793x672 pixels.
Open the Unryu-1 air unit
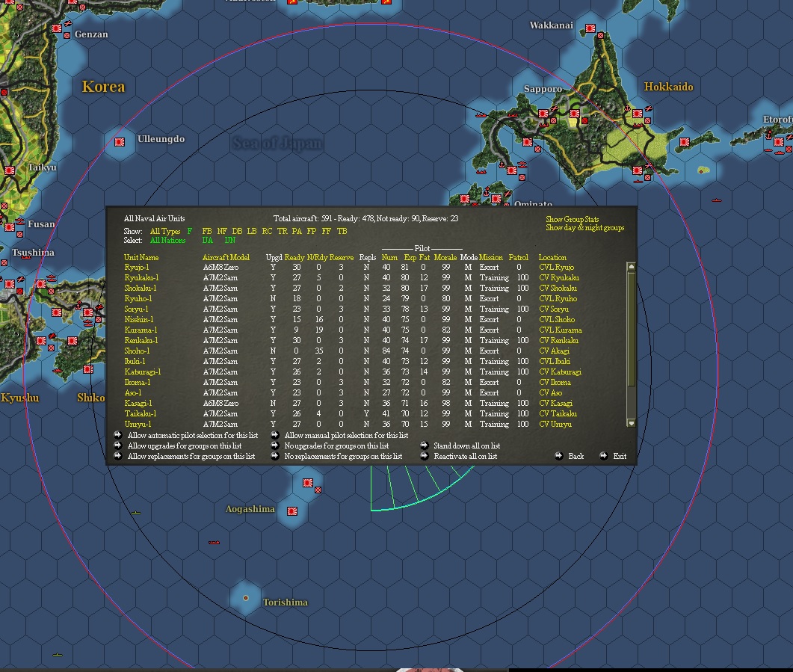138,424
